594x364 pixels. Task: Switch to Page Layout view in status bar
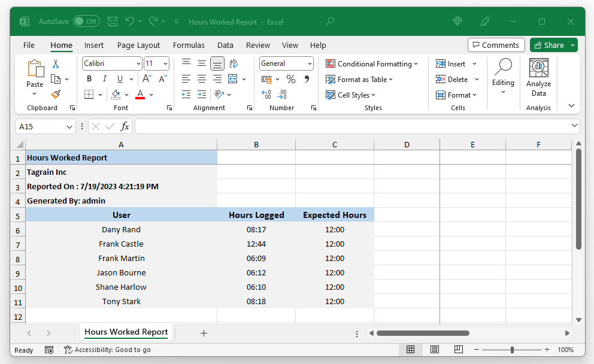tap(435, 350)
